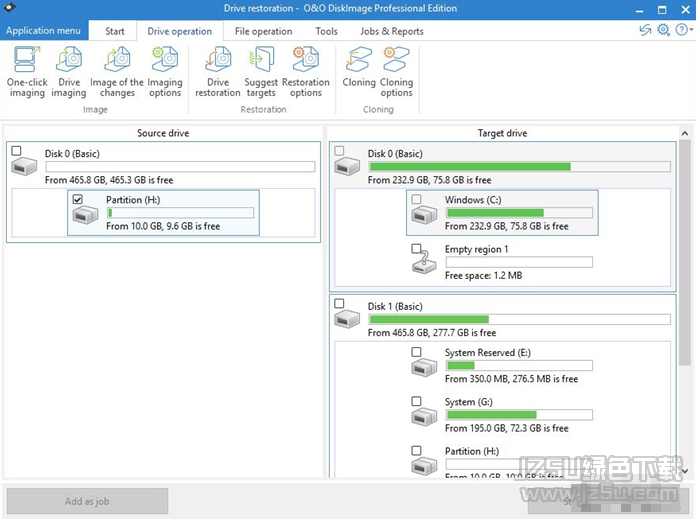Click target Disk 1 drive icon
The image size is (696, 520).
coord(347,320)
